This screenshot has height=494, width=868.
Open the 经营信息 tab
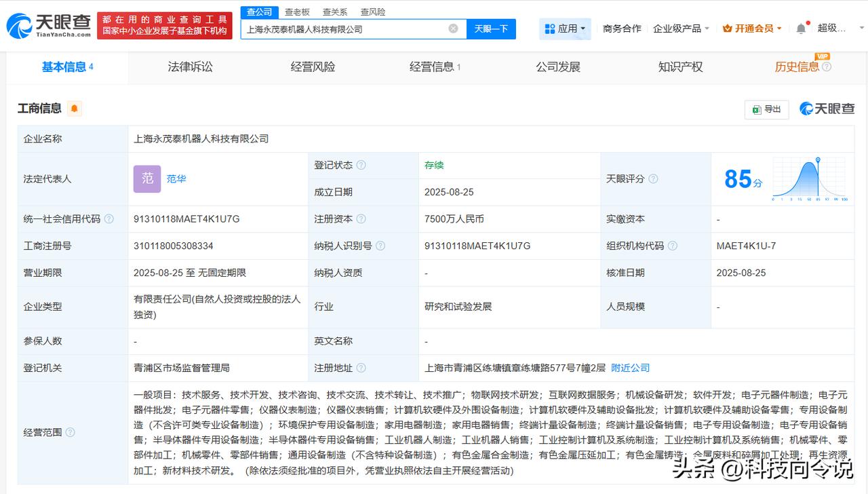(x=435, y=66)
